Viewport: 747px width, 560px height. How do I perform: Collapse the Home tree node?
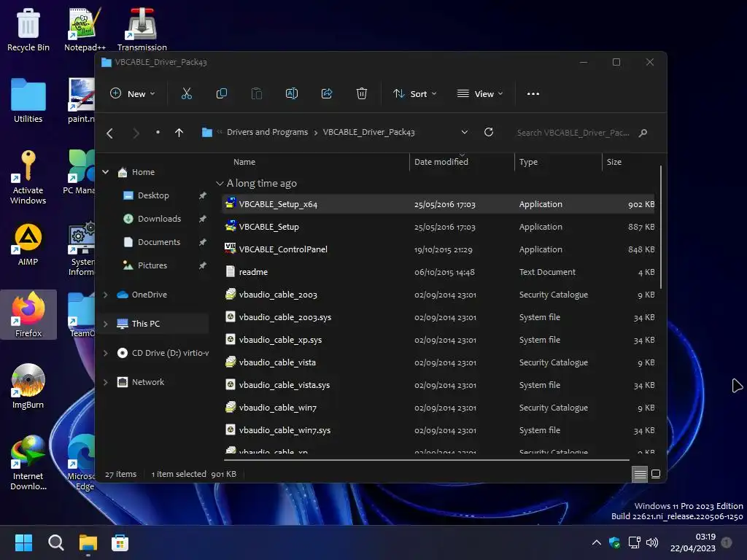tap(106, 172)
